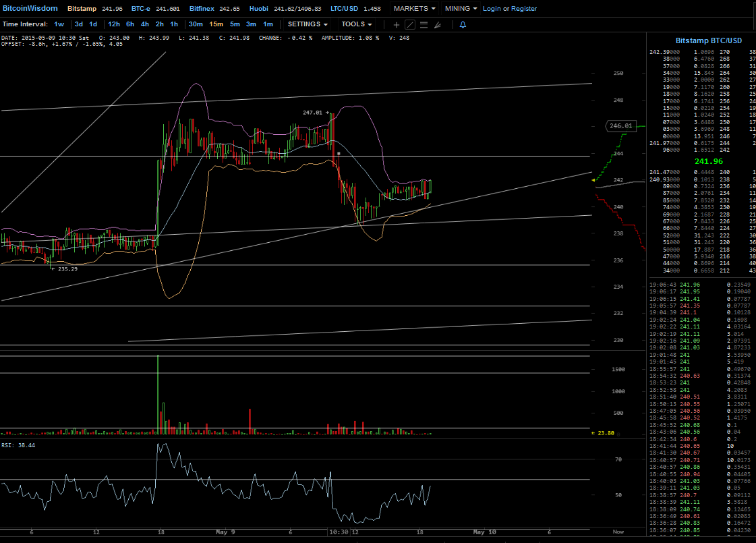The width and height of the screenshot is (756, 543).
Task: Click the Time Interval label
Action: [x=25, y=24]
